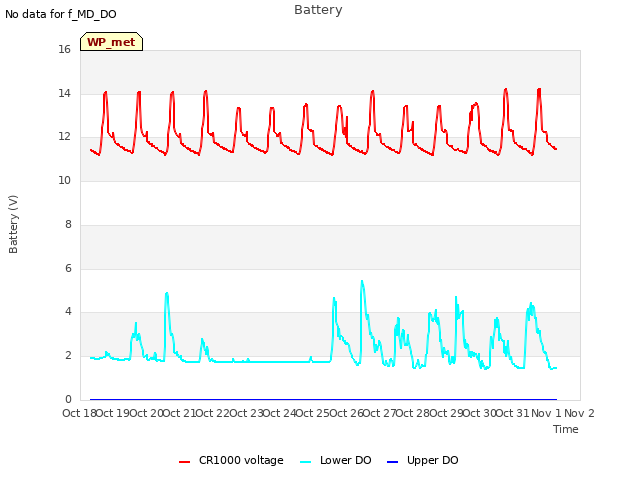Toggle the Upper DO legend entry
Viewport: 640px width, 480px height.
pos(422,460)
